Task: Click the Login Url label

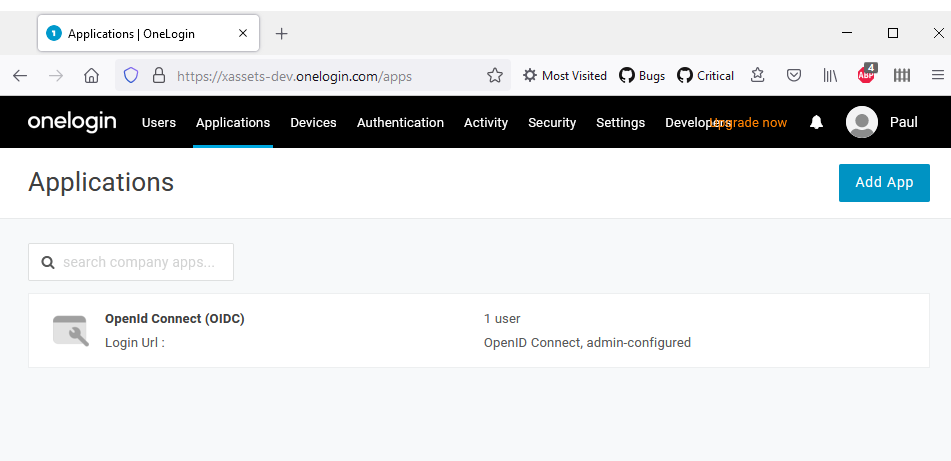Action: (135, 343)
